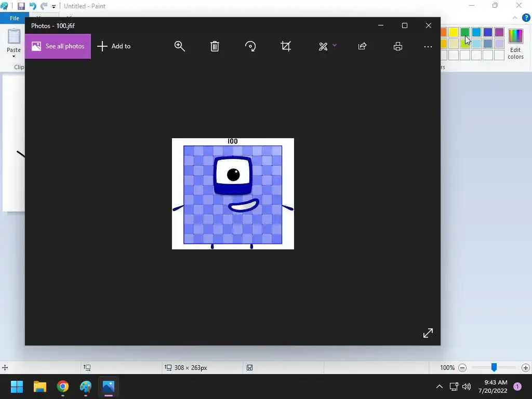Open the notification badge in the taskbar

pos(517,387)
